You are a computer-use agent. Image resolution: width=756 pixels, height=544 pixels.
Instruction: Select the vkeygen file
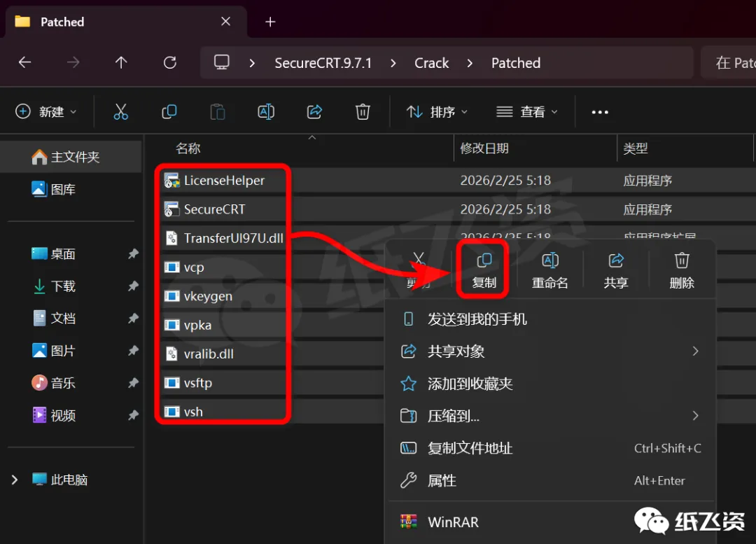[x=208, y=296]
